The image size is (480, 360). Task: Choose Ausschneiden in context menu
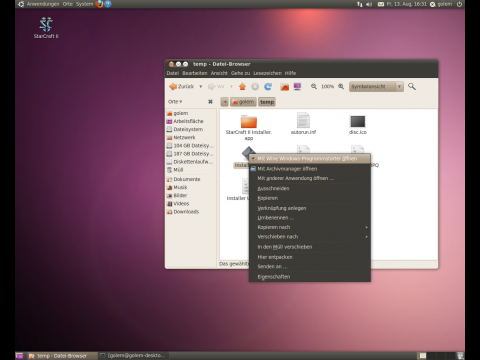point(310,189)
